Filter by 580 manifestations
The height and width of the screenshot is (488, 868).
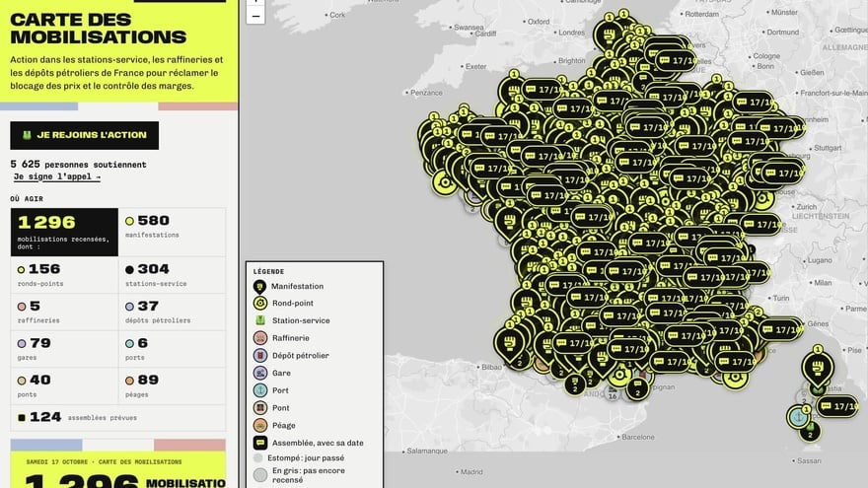pos(173,232)
